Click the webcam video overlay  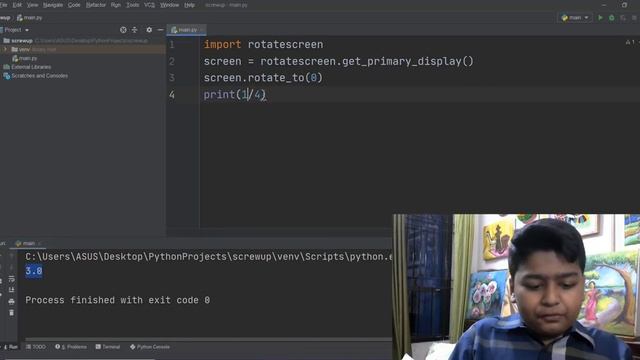coord(516,287)
